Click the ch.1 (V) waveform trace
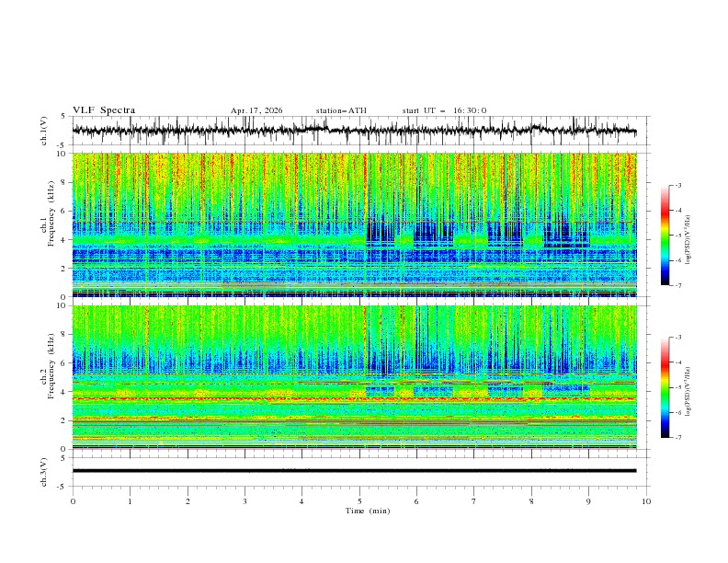Screen dimensions: 728x563 click(354, 131)
